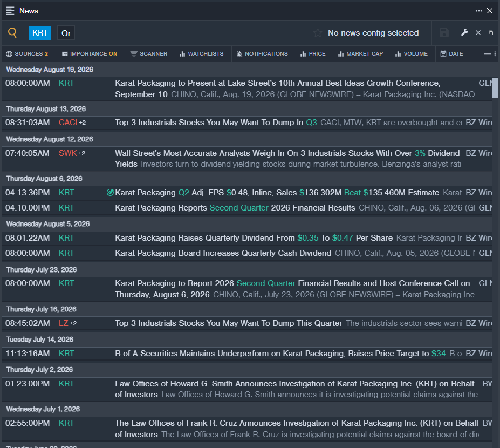
Task: Click the favorite star icon
Action: coord(317,33)
